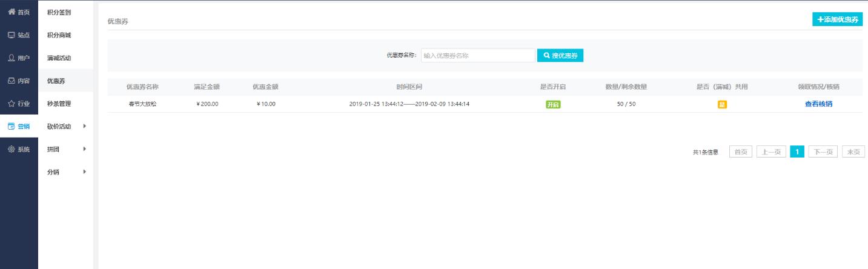Click the home icon beside 首页
Image resolution: width=868 pixels, height=269 pixels.
point(11,12)
